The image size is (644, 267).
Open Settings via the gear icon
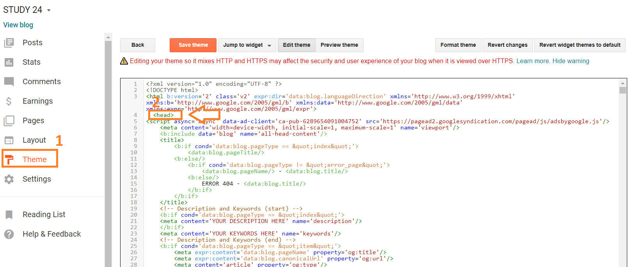(9, 179)
